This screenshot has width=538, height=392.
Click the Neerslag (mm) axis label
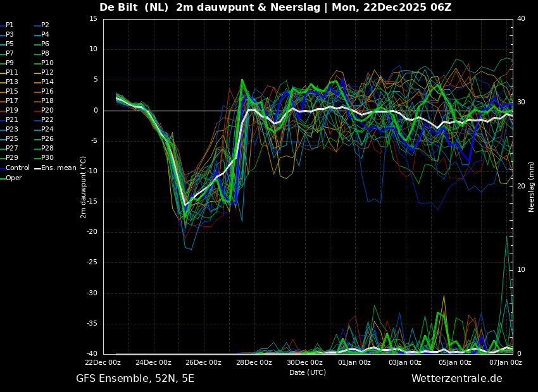click(x=532, y=187)
